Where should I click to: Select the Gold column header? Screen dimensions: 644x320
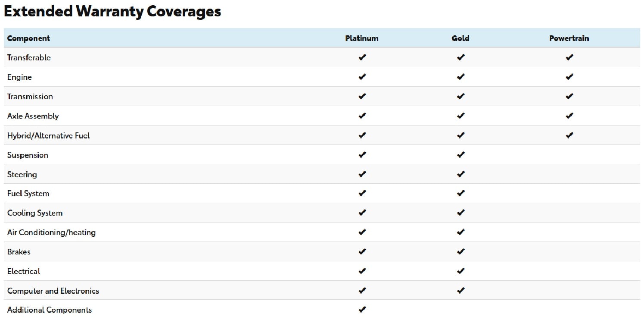(460, 38)
